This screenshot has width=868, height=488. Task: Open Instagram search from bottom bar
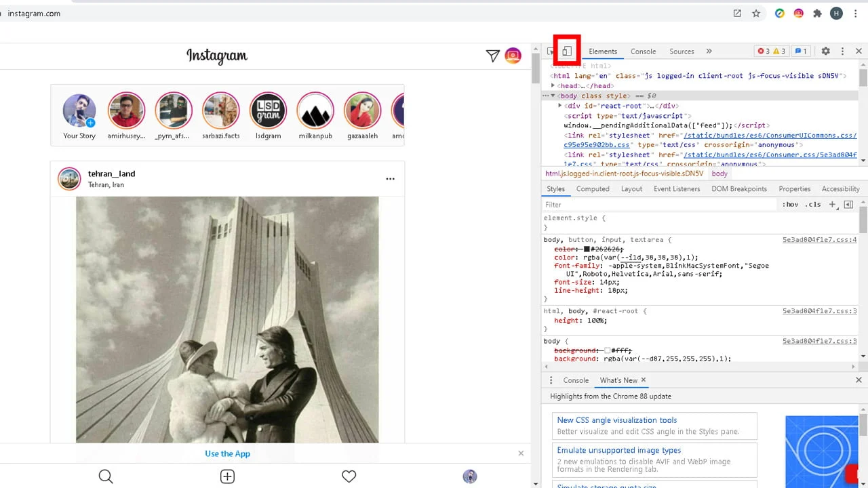tap(106, 476)
